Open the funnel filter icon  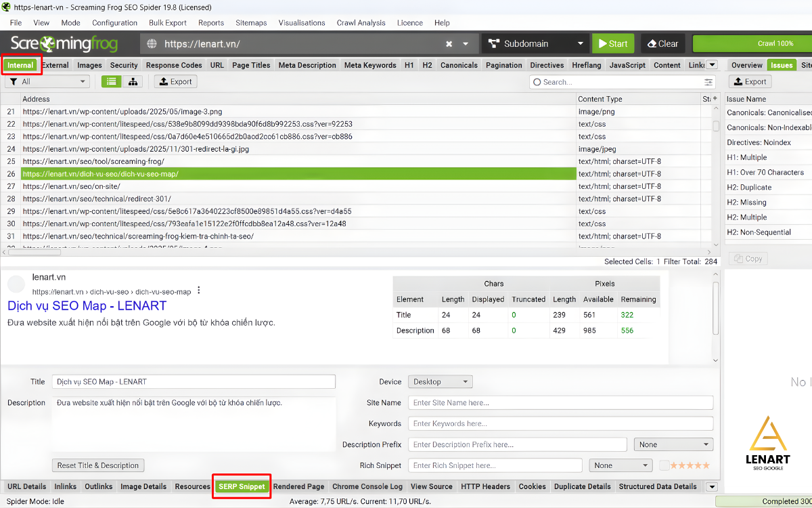tap(14, 81)
